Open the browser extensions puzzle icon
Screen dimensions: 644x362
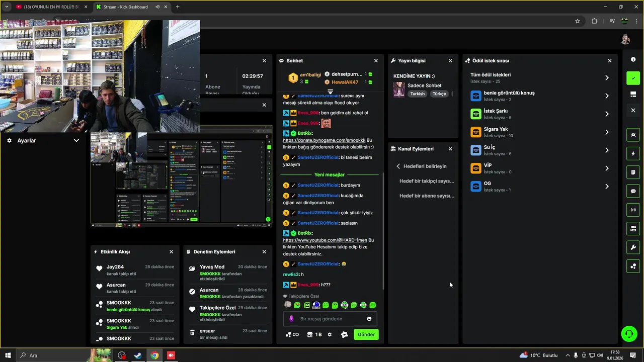click(594, 21)
